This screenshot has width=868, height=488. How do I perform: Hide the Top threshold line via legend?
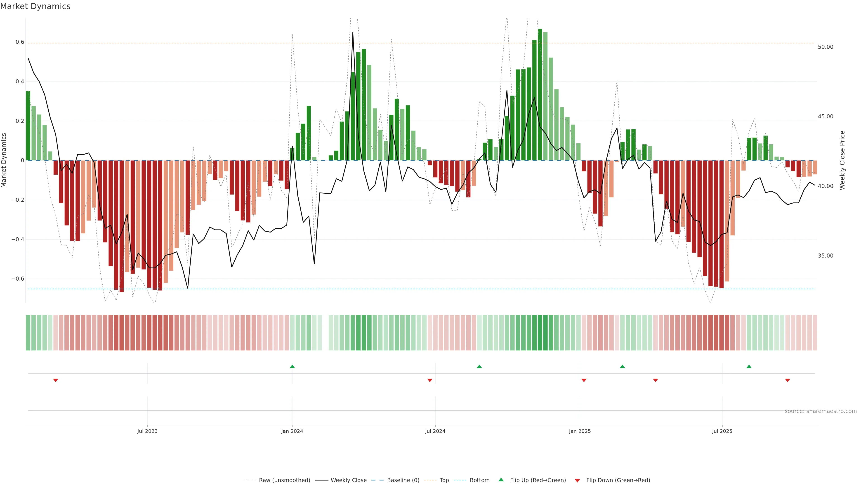[444, 480]
